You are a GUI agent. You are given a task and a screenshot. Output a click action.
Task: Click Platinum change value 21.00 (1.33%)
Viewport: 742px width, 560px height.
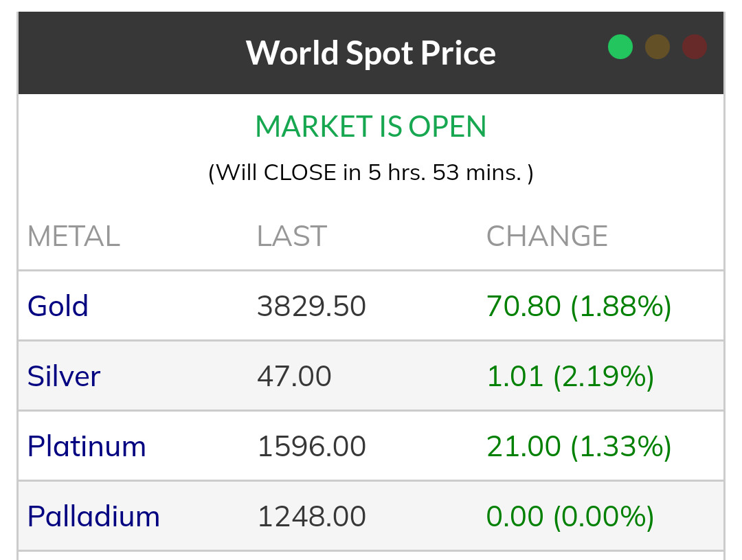578,447
